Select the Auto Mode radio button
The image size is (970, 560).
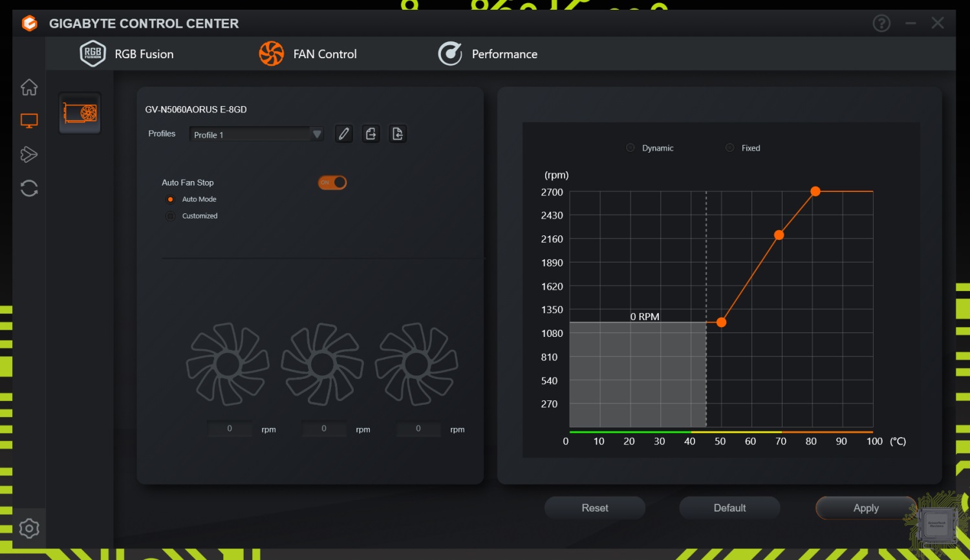click(x=171, y=199)
